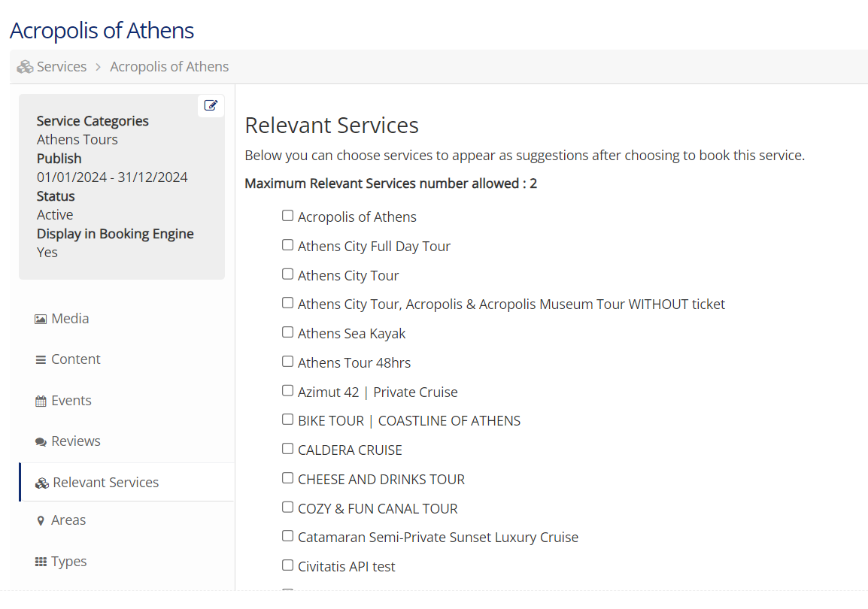Image resolution: width=868 pixels, height=609 pixels.
Task: Enable the Athens Sea Kayak checkbox
Action: pyautogui.click(x=287, y=332)
